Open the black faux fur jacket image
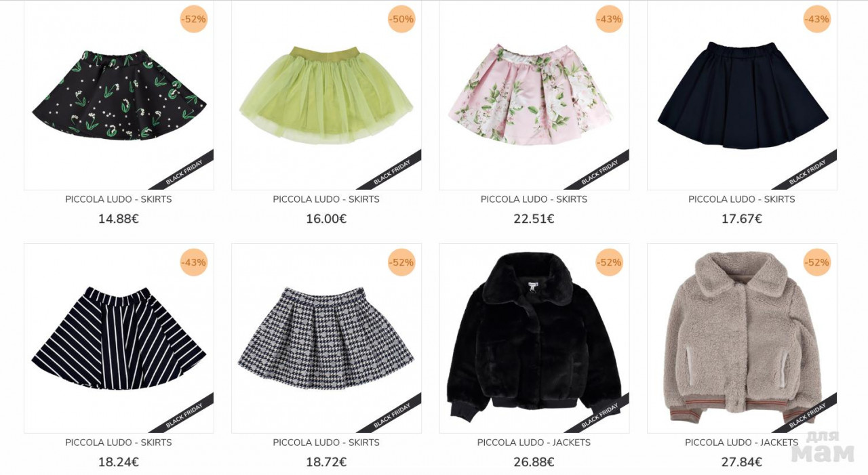Viewport: 868px width, 475px height. (534, 338)
